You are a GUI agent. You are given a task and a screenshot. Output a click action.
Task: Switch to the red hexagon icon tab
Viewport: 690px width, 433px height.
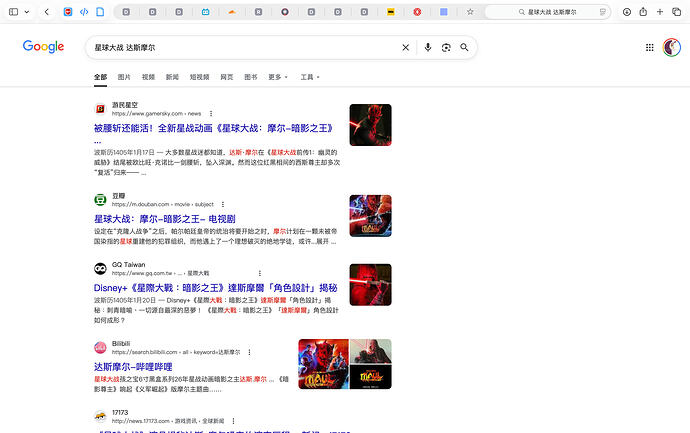point(417,12)
